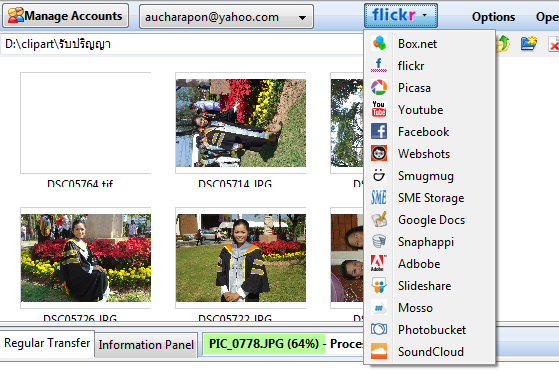The width and height of the screenshot is (559, 371).
Task: Choose SoundCloud from the list
Action: point(430,352)
